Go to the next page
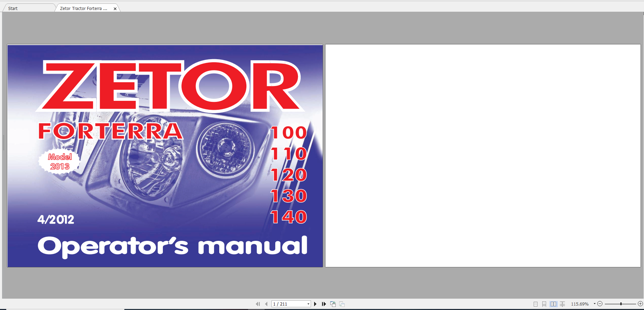 (x=315, y=304)
